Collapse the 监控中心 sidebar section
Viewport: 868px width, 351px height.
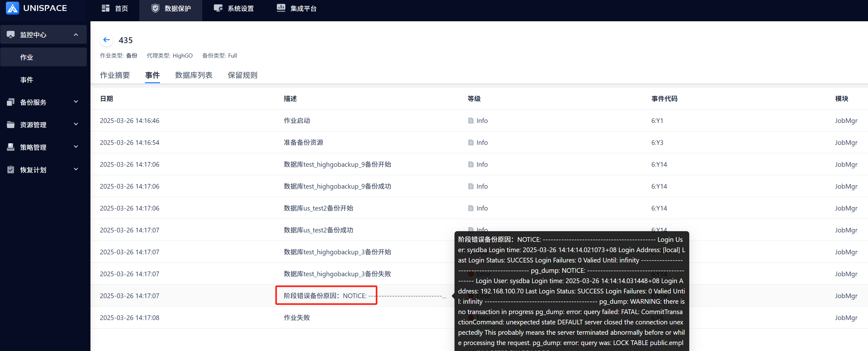76,34
